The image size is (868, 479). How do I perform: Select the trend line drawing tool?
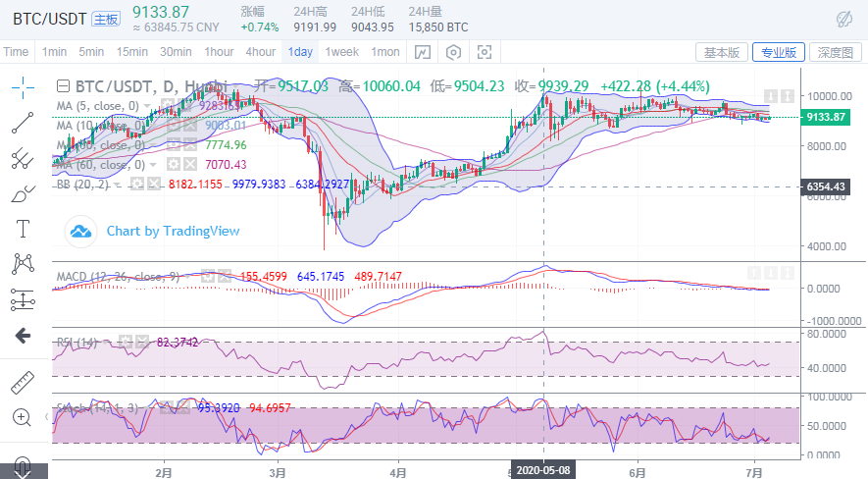pyautogui.click(x=23, y=123)
